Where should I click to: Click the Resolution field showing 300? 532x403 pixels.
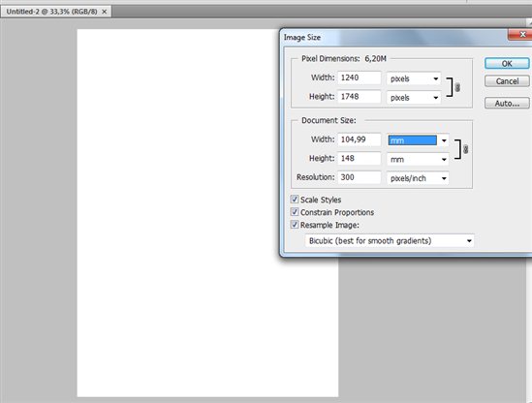360,177
